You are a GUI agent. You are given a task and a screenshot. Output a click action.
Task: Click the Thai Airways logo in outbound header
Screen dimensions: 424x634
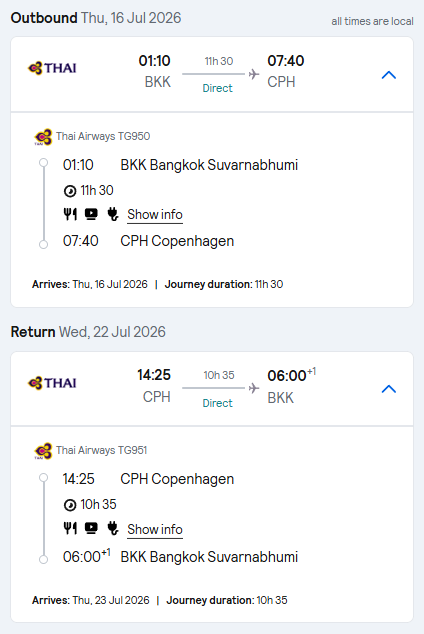pyautogui.click(x=52, y=68)
